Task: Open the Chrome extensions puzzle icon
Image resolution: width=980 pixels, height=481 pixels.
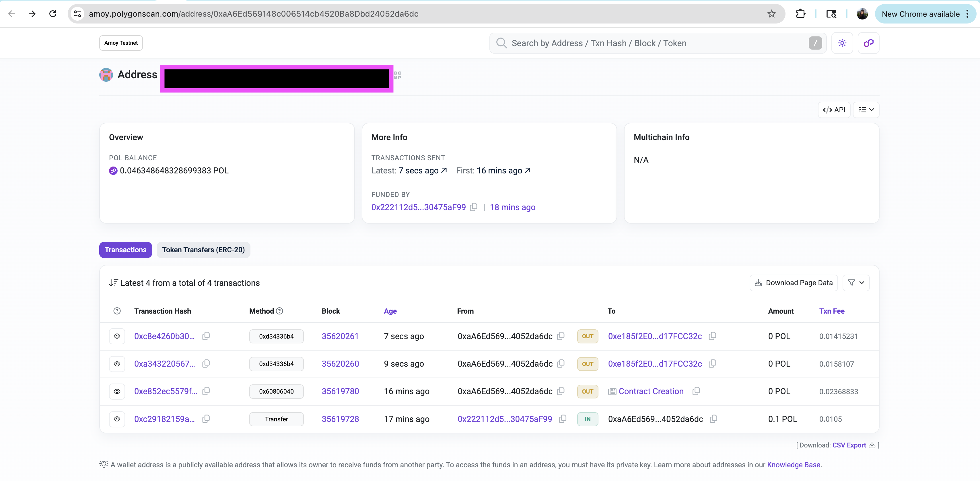Action: [x=800, y=14]
